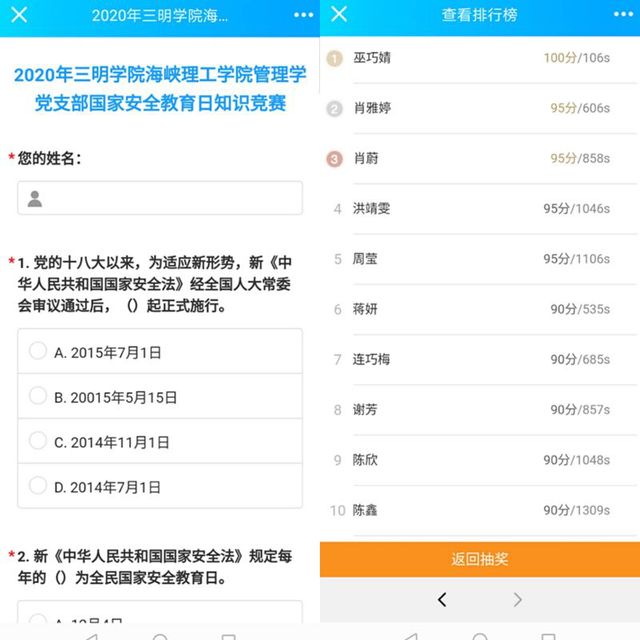Open leaderboard entry for 巫巧婧
This screenshot has height=640, width=640.
coord(480,58)
